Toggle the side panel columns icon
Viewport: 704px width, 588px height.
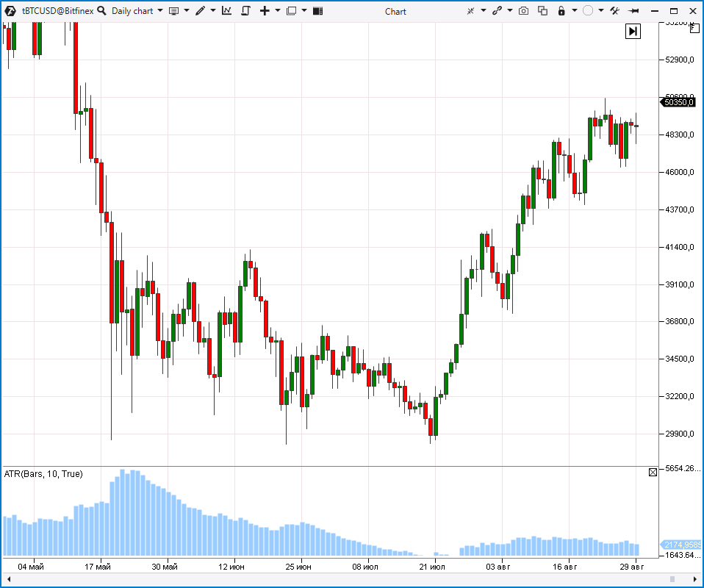click(317, 11)
